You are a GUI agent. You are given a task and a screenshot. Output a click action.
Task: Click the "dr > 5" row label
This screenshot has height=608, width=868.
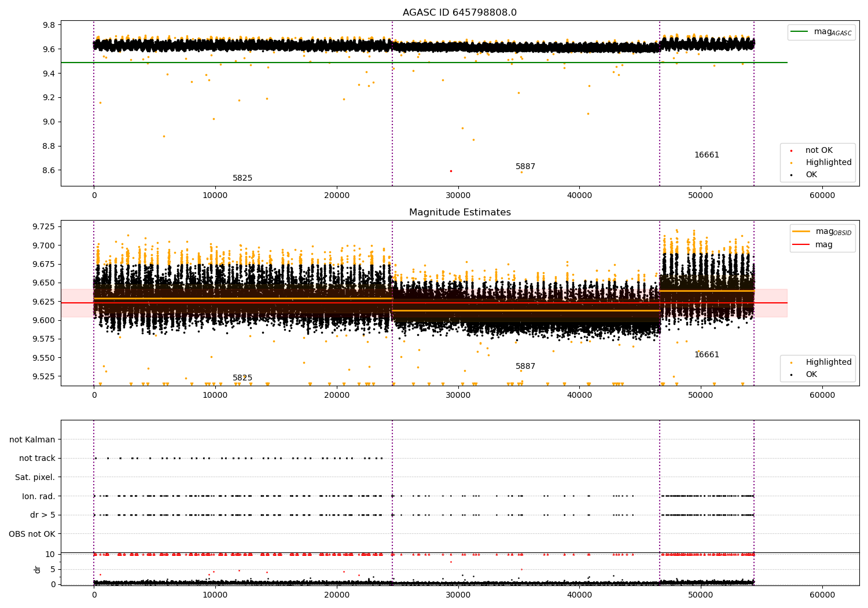tap(43, 515)
